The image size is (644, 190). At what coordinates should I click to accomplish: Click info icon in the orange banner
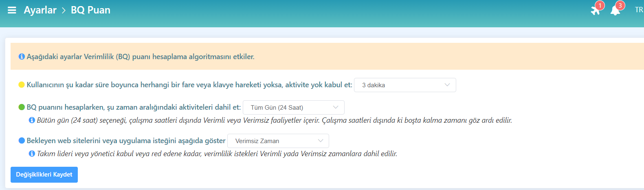pyautogui.click(x=22, y=57)
